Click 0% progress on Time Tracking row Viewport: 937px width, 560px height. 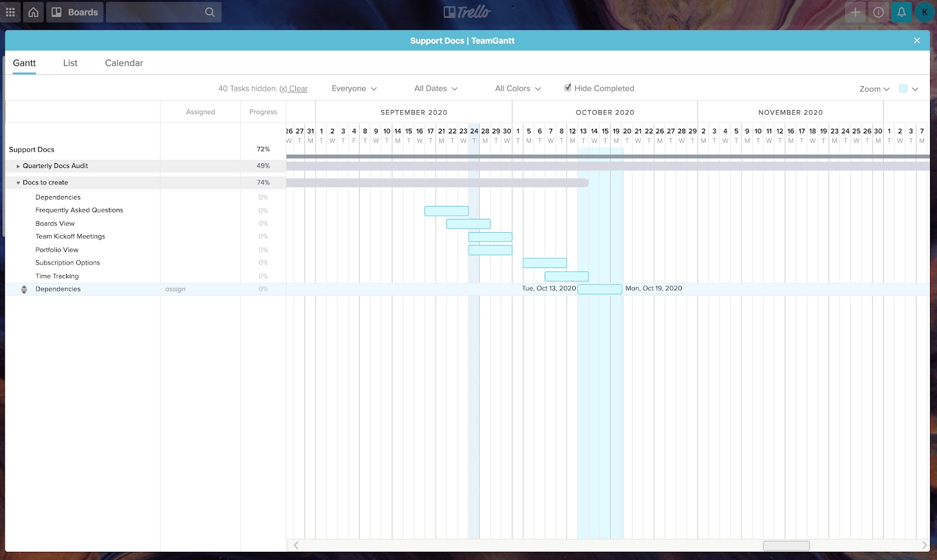coord(263,276)
